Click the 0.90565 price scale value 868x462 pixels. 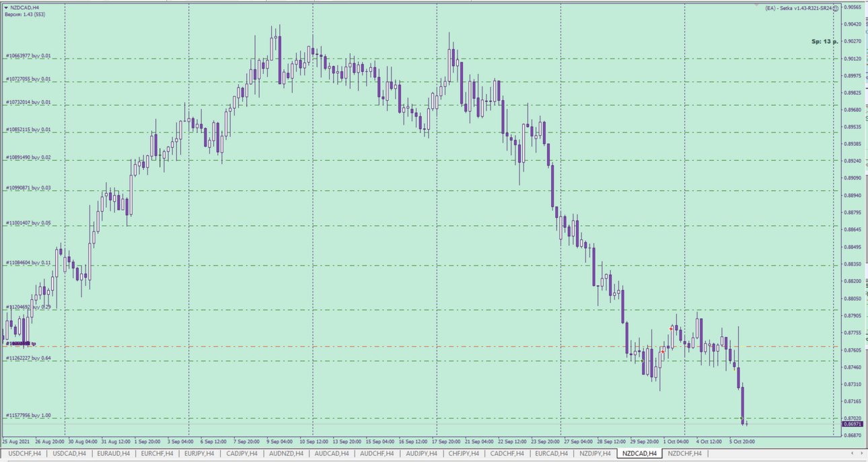click(x=853, y=7)
